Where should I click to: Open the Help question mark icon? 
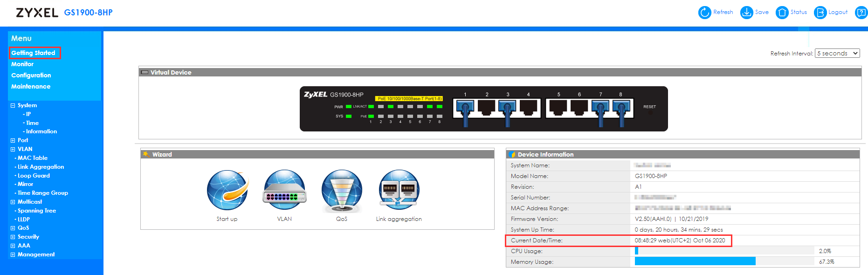(x=861, y=13)
